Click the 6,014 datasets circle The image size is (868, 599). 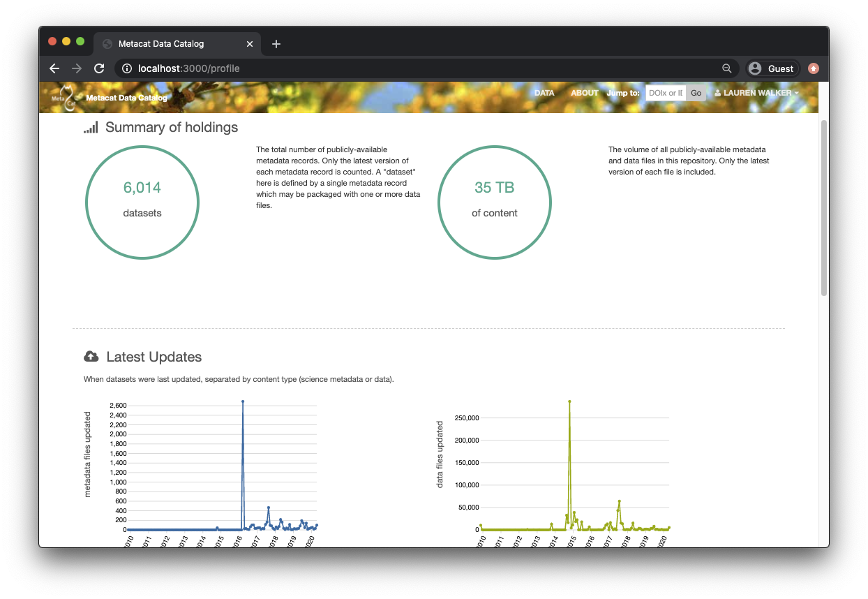[x=142, y=202]
